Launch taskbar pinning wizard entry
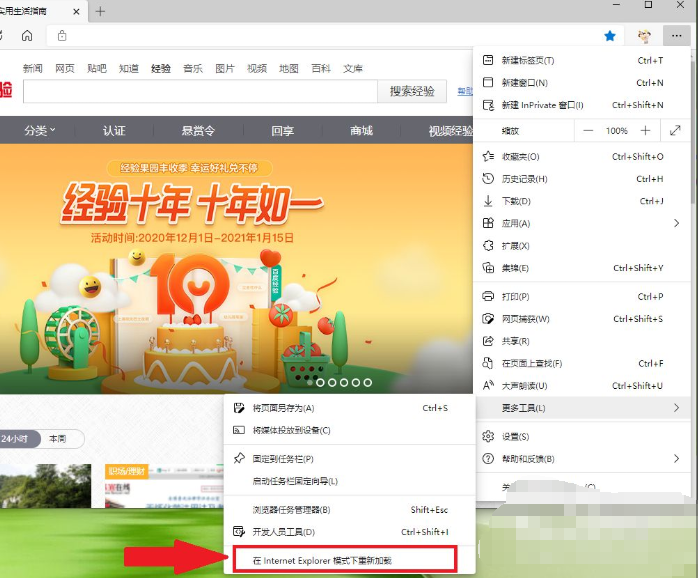Viewport: 698px width, 578px height. click(x=349, y=481)
